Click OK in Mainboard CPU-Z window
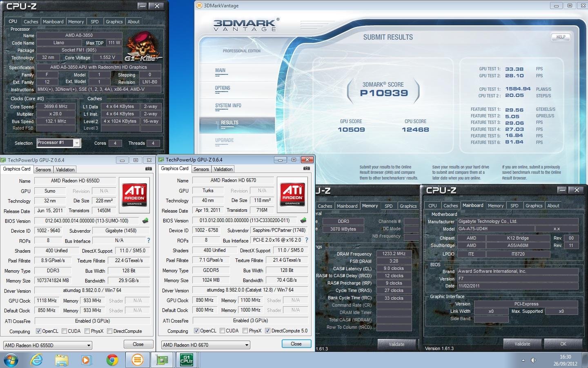Image resolution: width=588 pixels, height=368 pixels. tap(563, 344)
